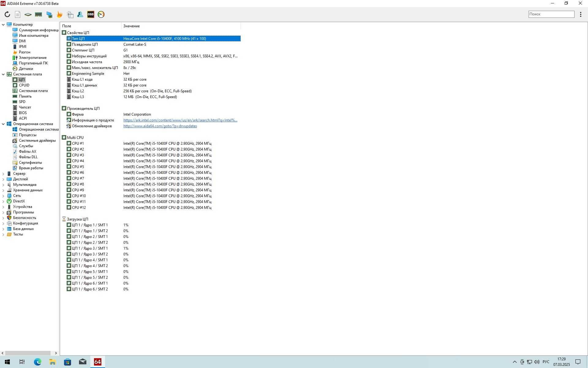The image size is (588, 368).
Task: Open Microsoft Edge from the taskbar
Action: (x=37, y=362)
